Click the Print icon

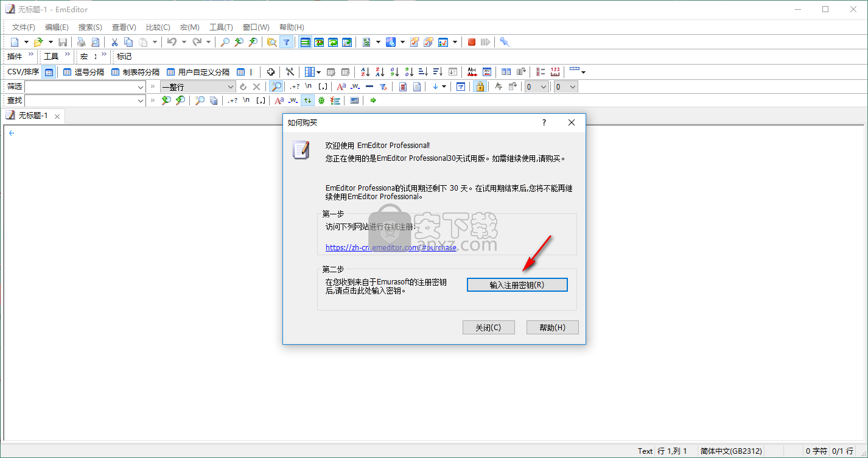81,42
